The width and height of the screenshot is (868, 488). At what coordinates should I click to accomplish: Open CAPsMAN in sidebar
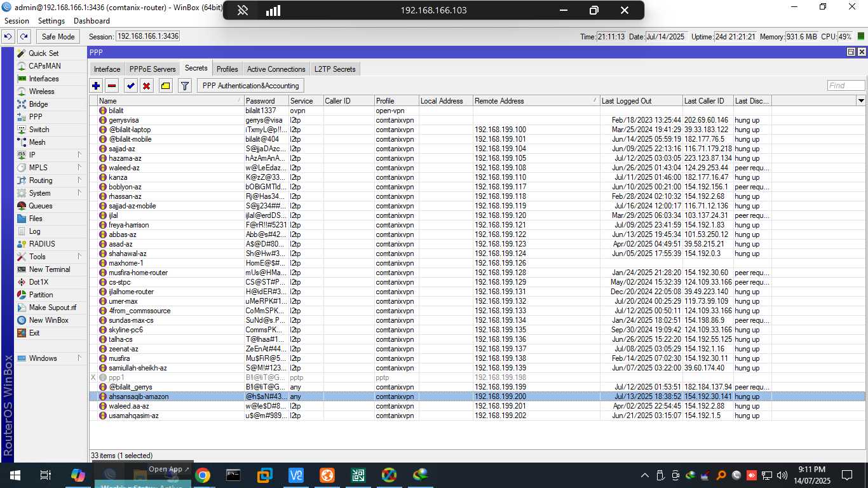coord(44,66)
